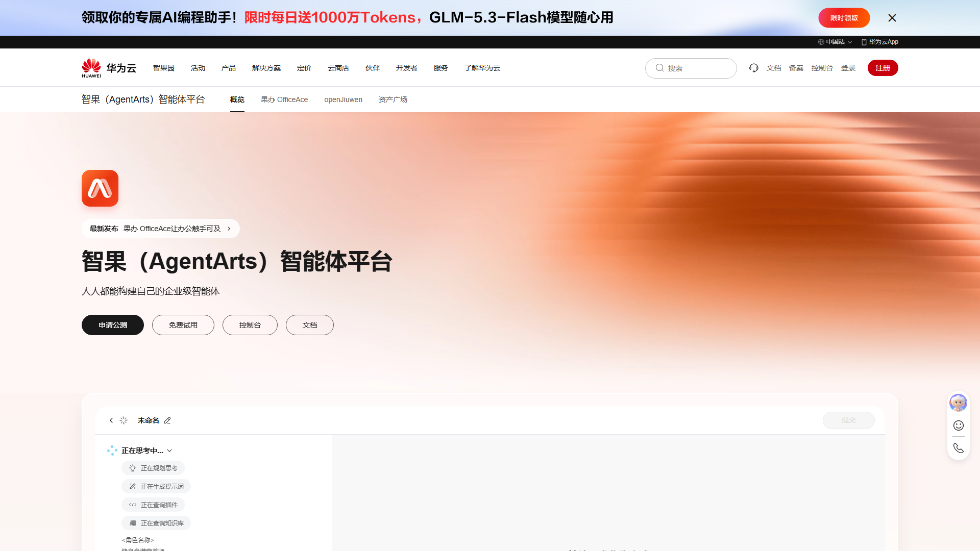
Task: Click the hero 文档 button
Action: tap(310, 325)
